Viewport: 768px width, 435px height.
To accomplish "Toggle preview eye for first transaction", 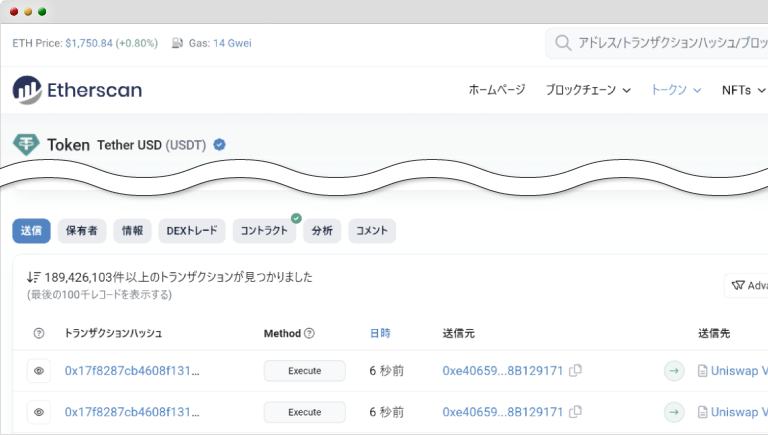I will [39, 371].
